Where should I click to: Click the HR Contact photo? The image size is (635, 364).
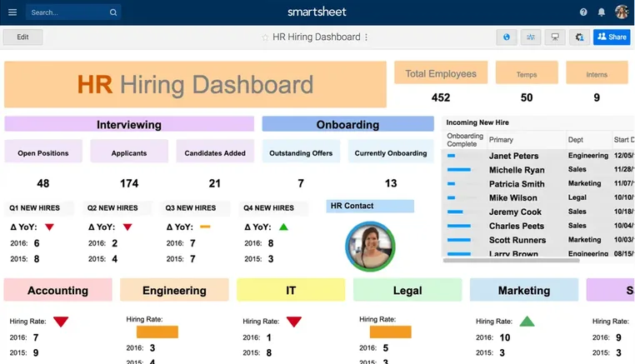pyautogui.click(x=370, y=247)
